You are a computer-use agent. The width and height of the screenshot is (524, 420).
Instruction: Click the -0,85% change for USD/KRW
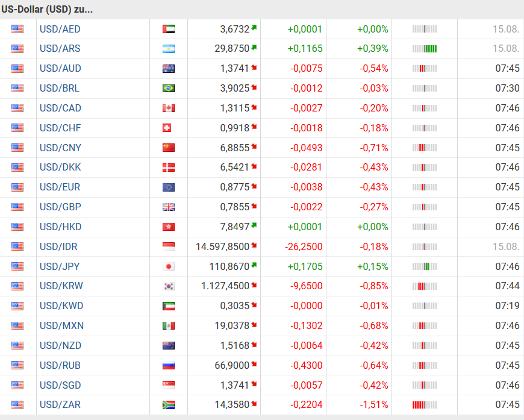click(374, 286)
